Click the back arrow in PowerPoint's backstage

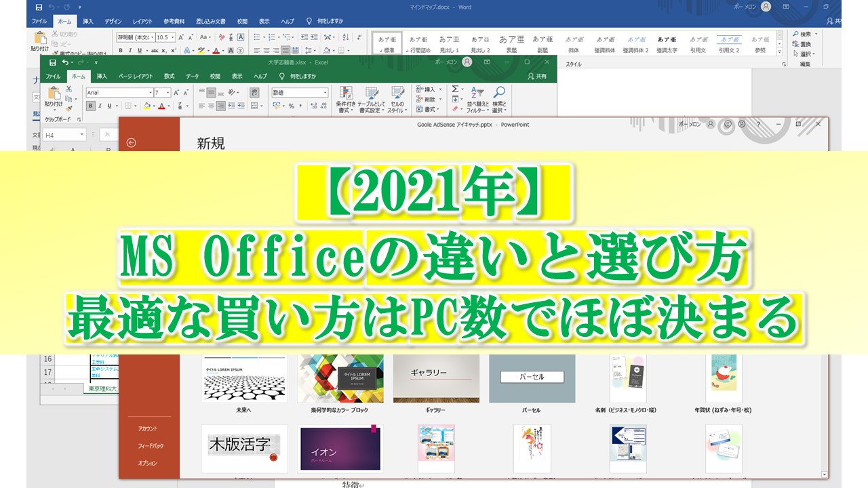132,142
